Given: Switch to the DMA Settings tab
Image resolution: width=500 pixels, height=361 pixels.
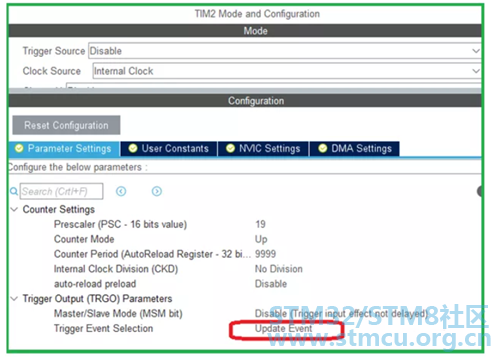Looking at the screenshot, I should point(355,149).
